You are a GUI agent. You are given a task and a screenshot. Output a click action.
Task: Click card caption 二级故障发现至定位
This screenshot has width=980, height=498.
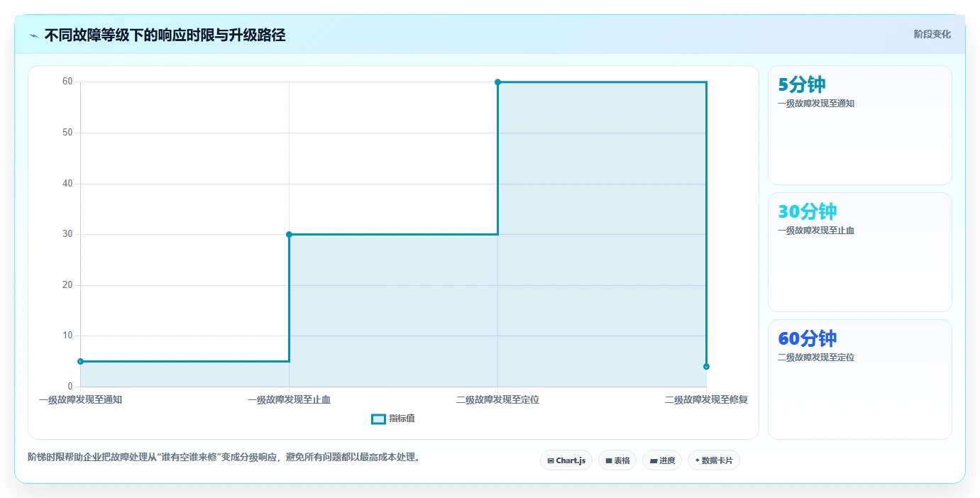[816, 358]
